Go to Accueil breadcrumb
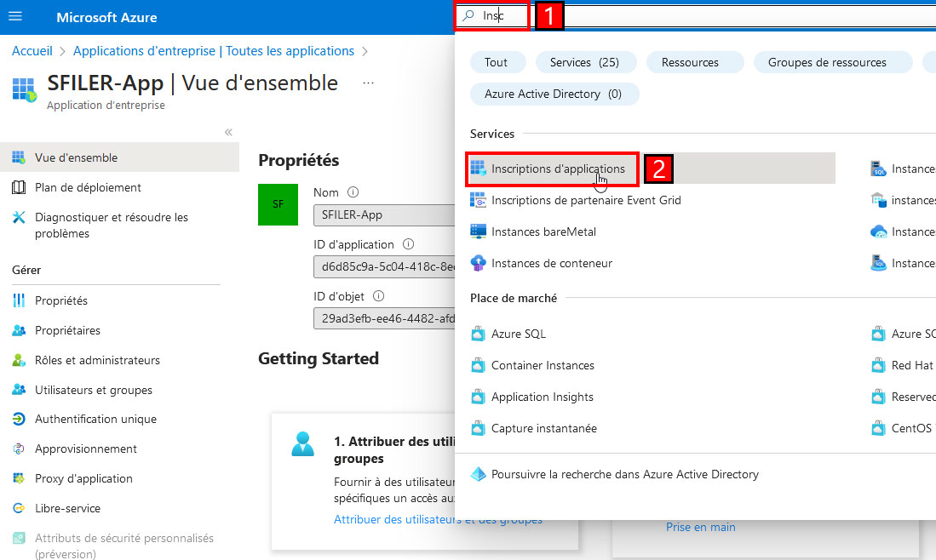 [32, 51]
